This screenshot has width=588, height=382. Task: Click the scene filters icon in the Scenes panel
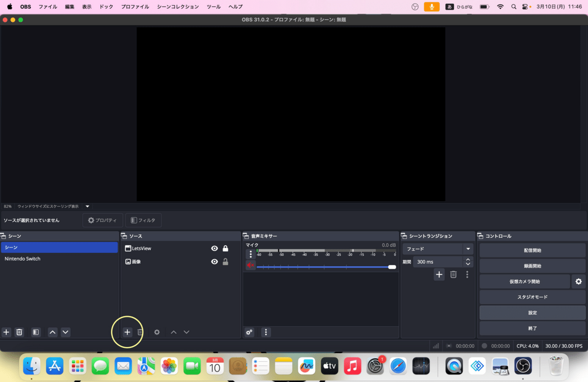tap(36, 332)
